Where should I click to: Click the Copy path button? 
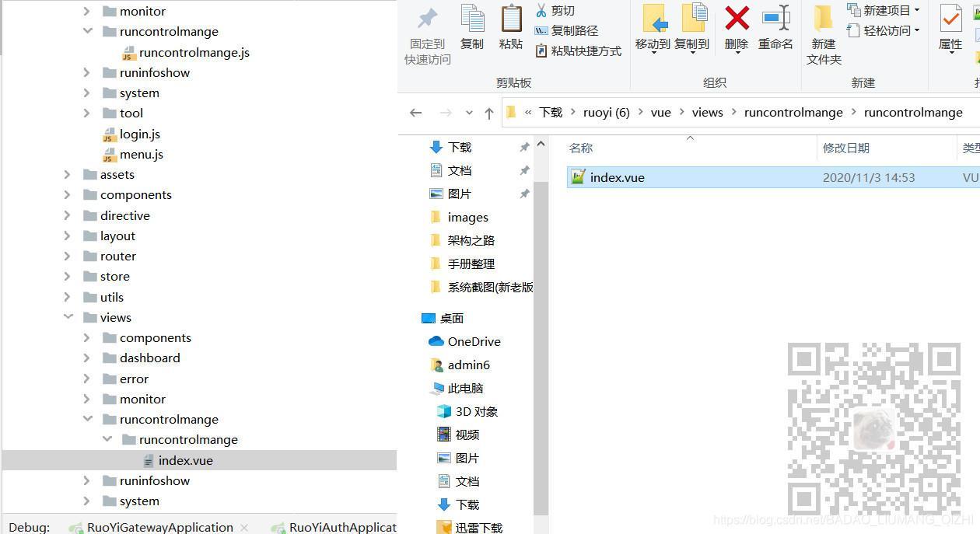pyautogui.click(x=566, y=30)
